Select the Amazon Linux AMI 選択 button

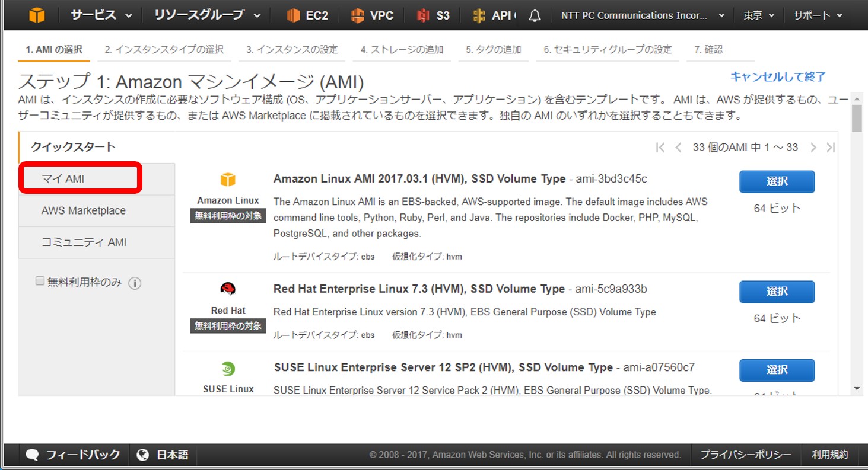click(777, 181)
